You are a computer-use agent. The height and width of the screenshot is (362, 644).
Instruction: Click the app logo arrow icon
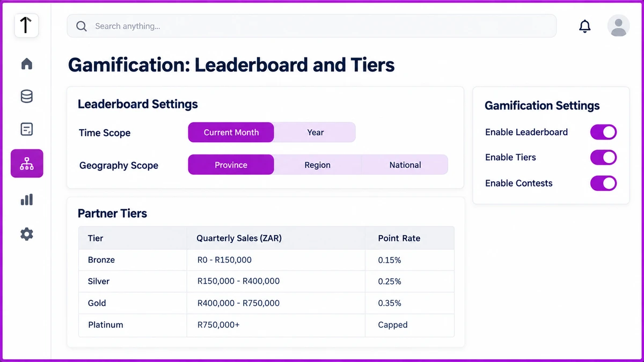point(26,25)
